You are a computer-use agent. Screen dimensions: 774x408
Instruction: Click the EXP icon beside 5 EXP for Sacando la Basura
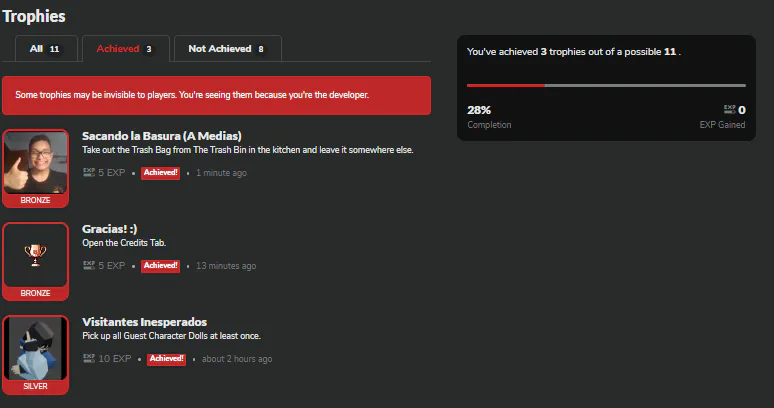click(89, 173)
